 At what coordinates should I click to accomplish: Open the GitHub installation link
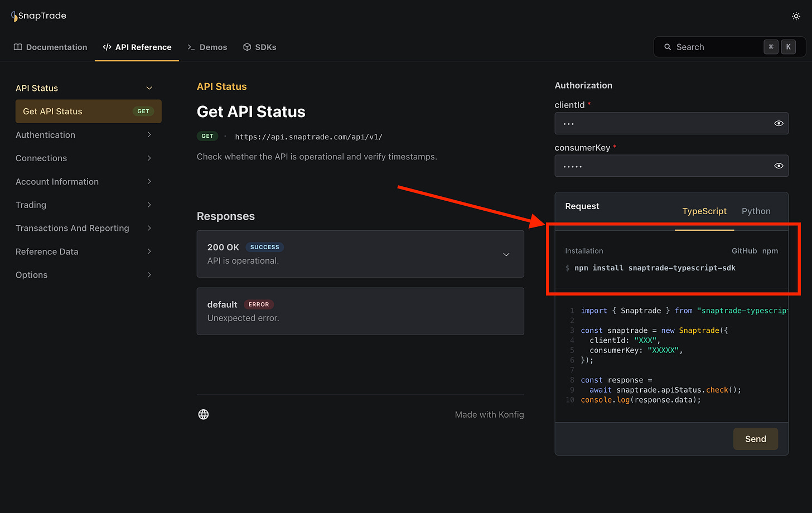744,251
